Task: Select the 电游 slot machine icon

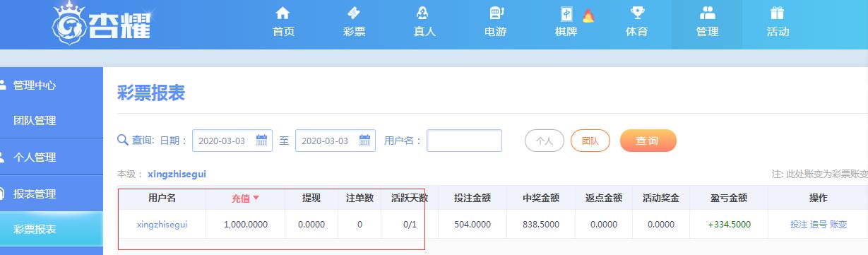Action: pos(495,13)
